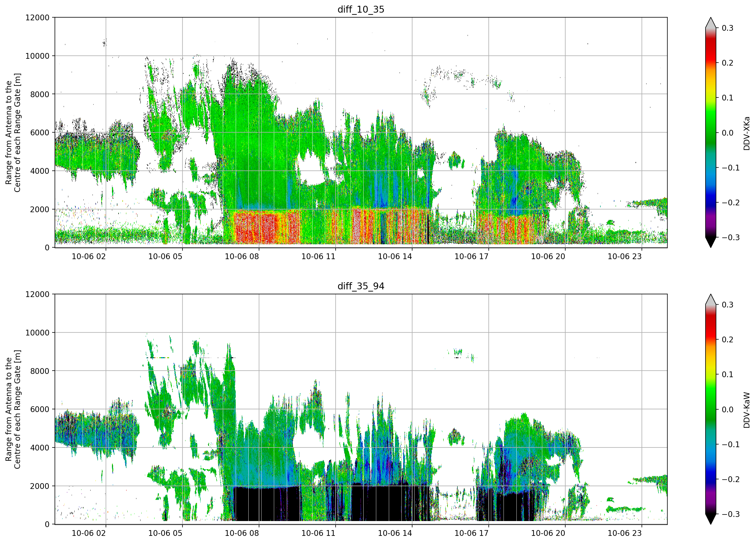The image size is (756, 543).
Task: Click the "−0.3" tick on DDV-XKa colorbar
Action: click(x=731, y=237)
